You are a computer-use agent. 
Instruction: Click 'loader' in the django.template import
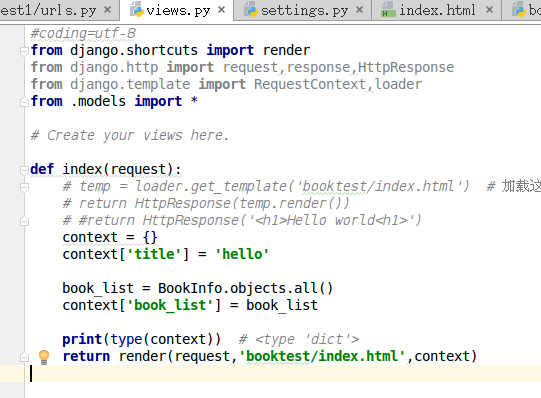tap(398, 84)
